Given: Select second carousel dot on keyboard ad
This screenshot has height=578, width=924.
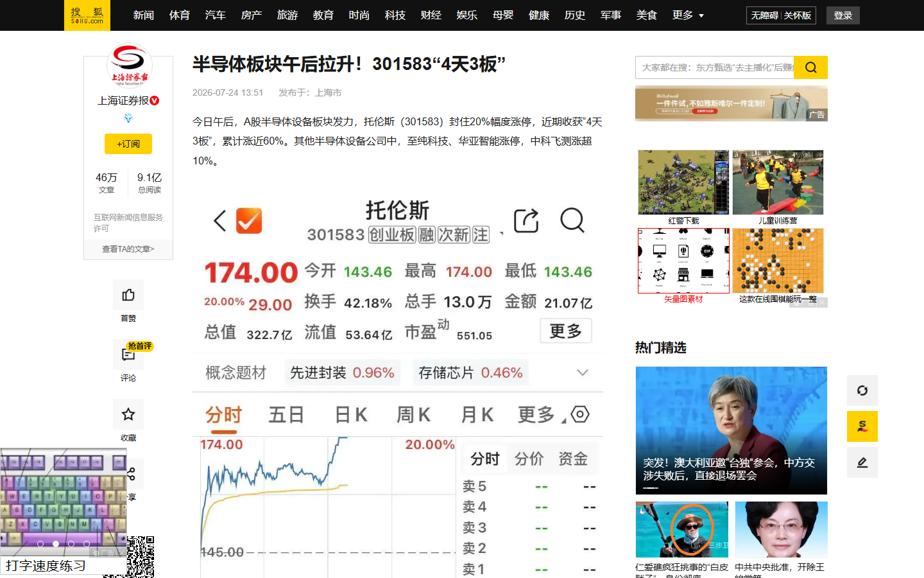Looking at the screenshot, I should 56,544.
